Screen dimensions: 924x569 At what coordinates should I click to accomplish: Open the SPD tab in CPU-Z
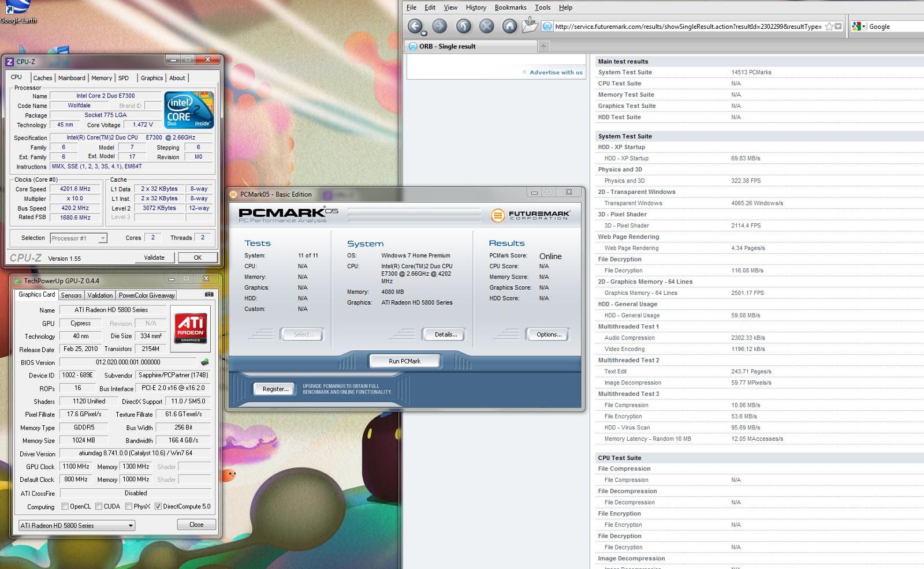click(x=124, y=78)
